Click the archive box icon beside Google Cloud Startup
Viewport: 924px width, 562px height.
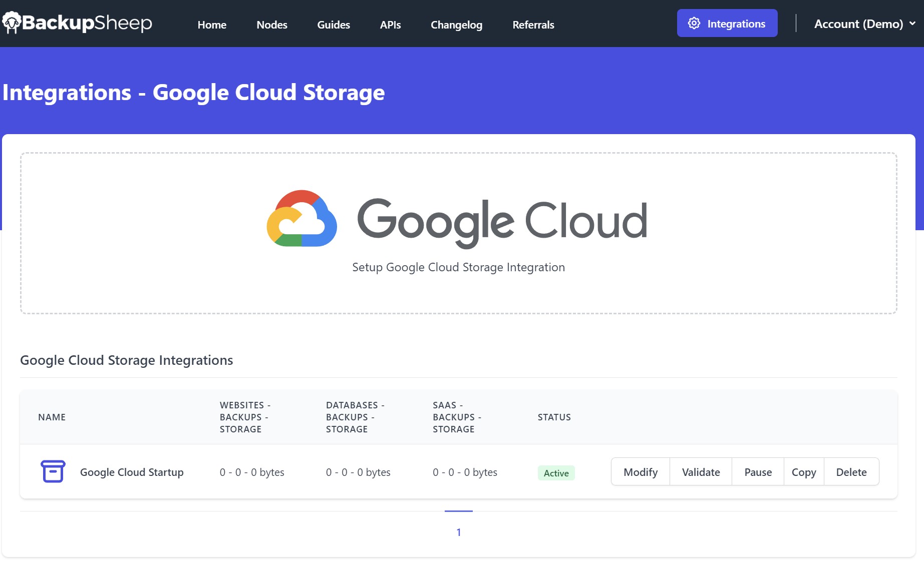[53, 471]
